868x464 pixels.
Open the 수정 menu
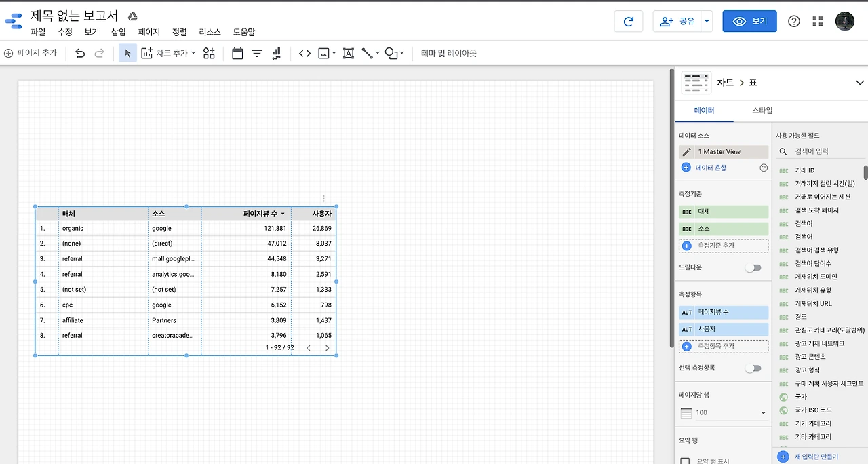65,32
